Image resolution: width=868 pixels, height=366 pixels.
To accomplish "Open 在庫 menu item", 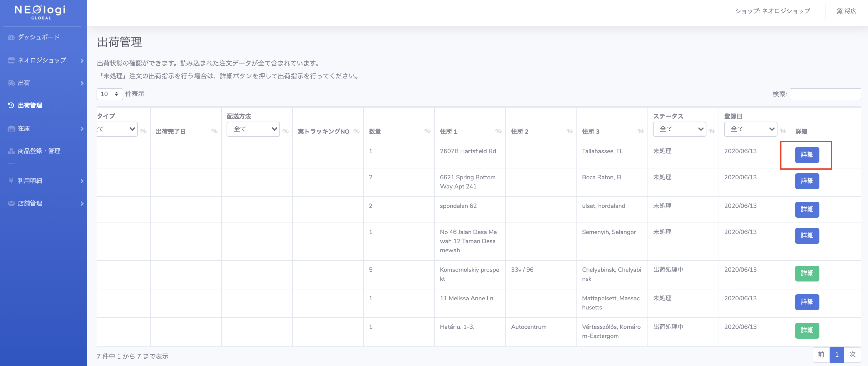I will [x=24, y=129].
